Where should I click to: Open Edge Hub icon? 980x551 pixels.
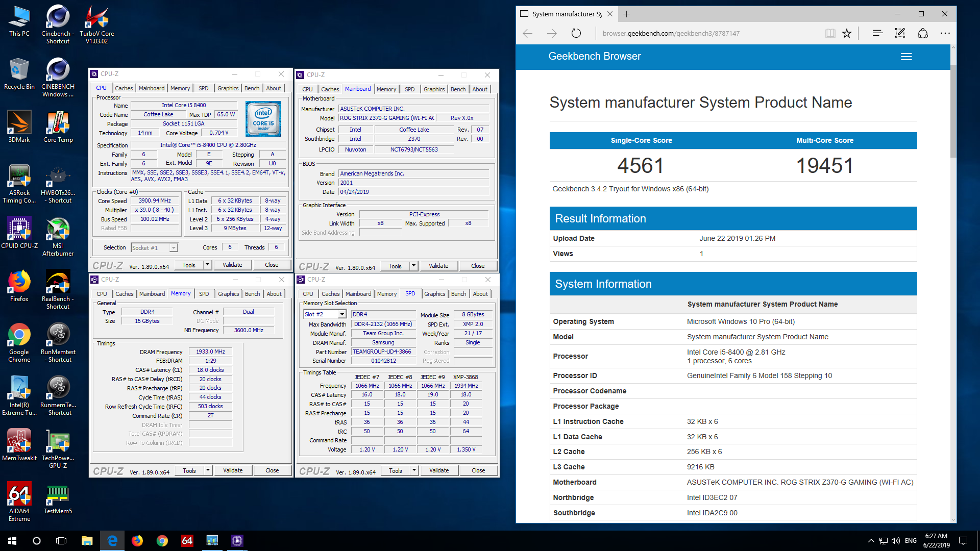pyautogui.click(x=877, y=33)
